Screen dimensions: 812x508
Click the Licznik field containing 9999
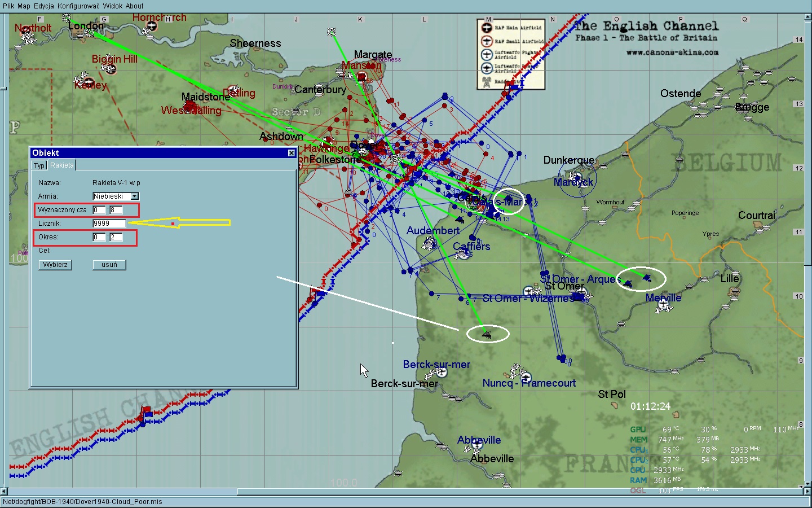pos(109,224)
